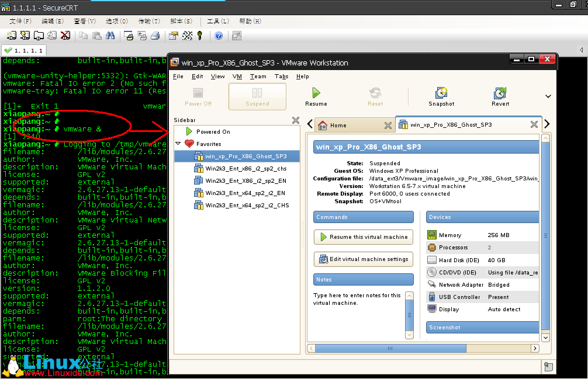Collapse the Favorites tree expander
Viewport: 588px width, 379px height.
click(178, 144)
